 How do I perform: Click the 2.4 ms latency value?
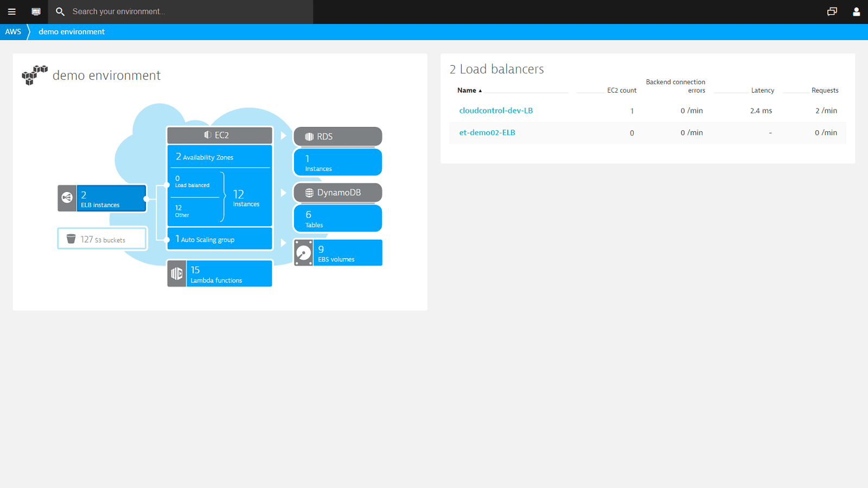(761, 111)
